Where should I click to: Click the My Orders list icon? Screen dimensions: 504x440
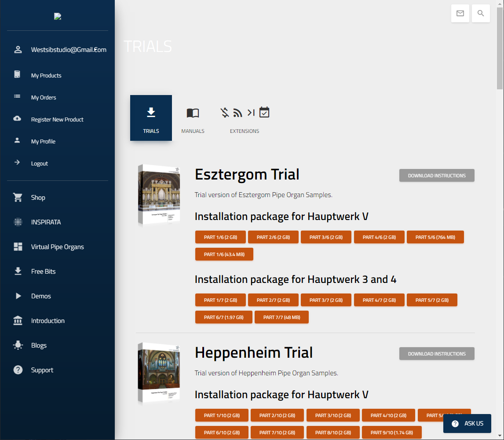coord(17,96)
